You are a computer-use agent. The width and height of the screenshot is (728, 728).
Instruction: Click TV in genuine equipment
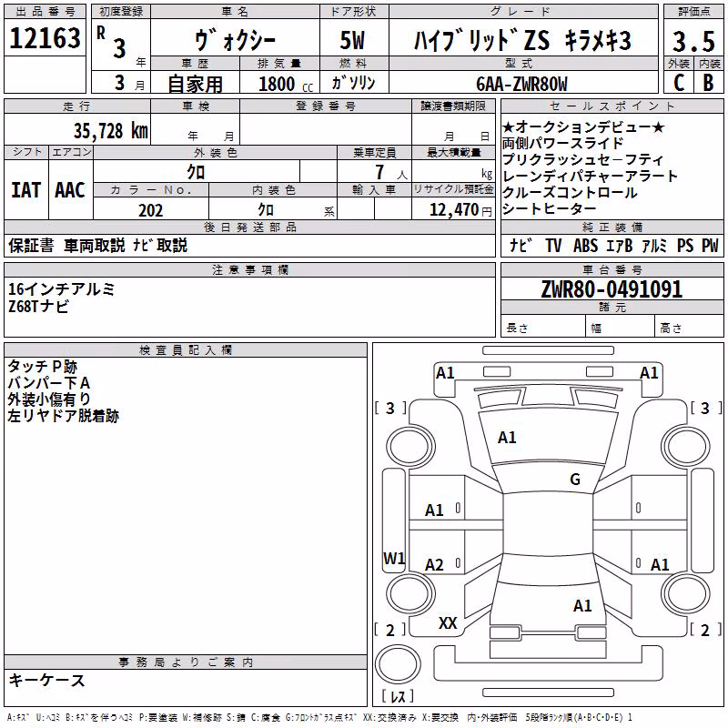pos(553,246)
